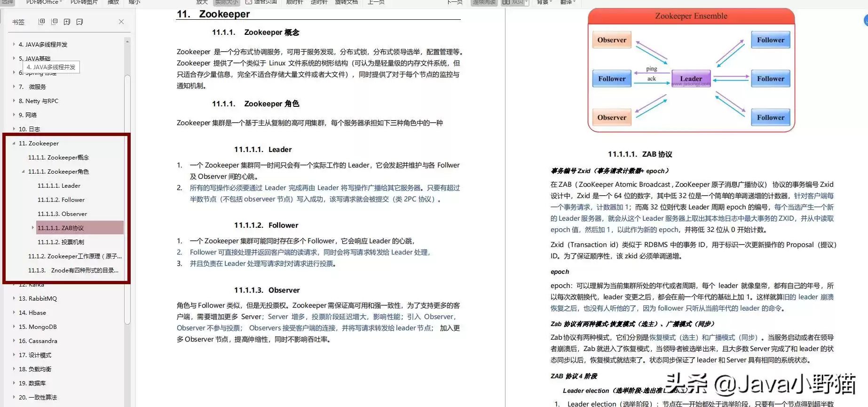Expand the 18. 负载均衡 bookmark arrow

[14, 369]
